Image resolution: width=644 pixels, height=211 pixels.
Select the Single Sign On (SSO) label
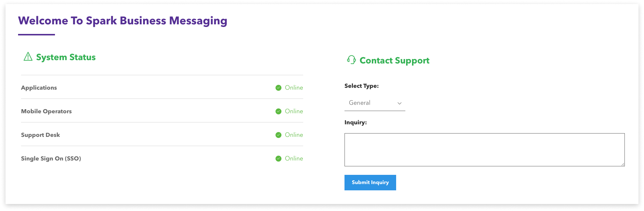point(51,159)
